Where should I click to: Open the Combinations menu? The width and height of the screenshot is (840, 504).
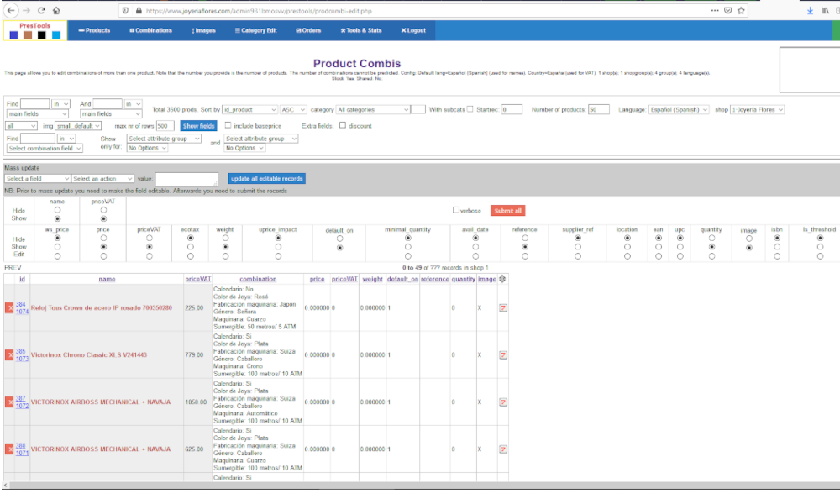[150, 30]
